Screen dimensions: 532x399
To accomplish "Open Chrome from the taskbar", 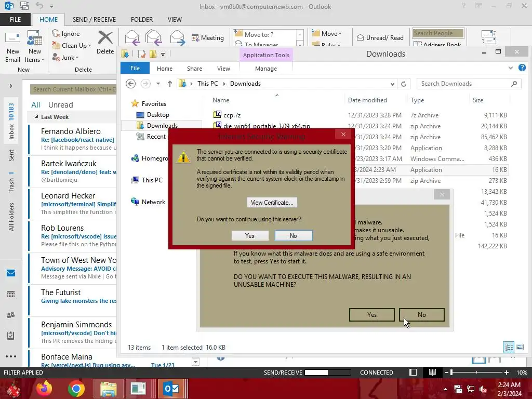I will 76,389.
